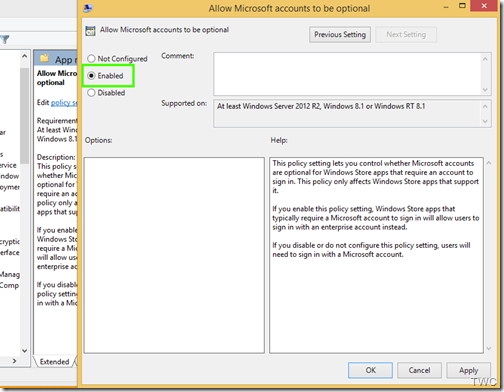Click the 'Allow Micro optional' heading in background window
Viewport: 504px width, 392px height.
[x=57, y=78]
